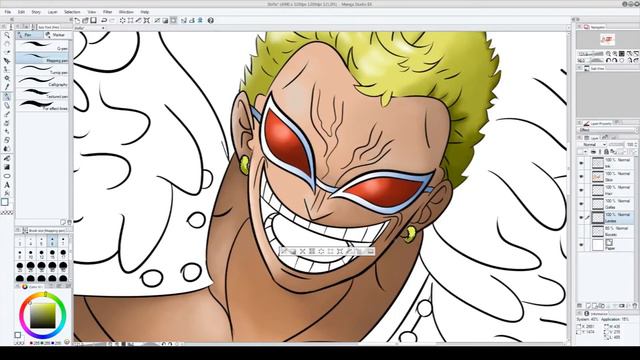640x360 pixels.
Task: Hide the Gafas layer
Action: 581,204
